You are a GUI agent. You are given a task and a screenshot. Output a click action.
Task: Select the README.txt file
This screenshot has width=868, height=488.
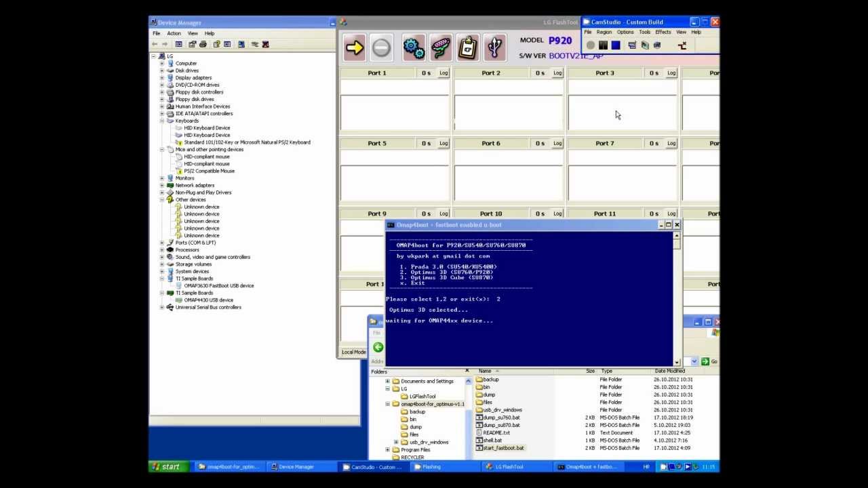tap(496, 432)
